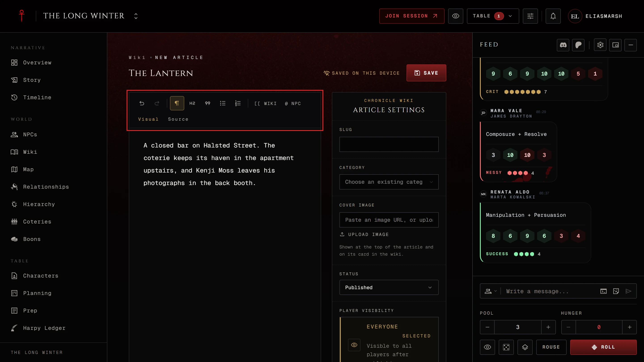This screenshot has height=362, width=644.
Task: Open the Discord icon in Feed header
Action: click(x=563, y=45)
